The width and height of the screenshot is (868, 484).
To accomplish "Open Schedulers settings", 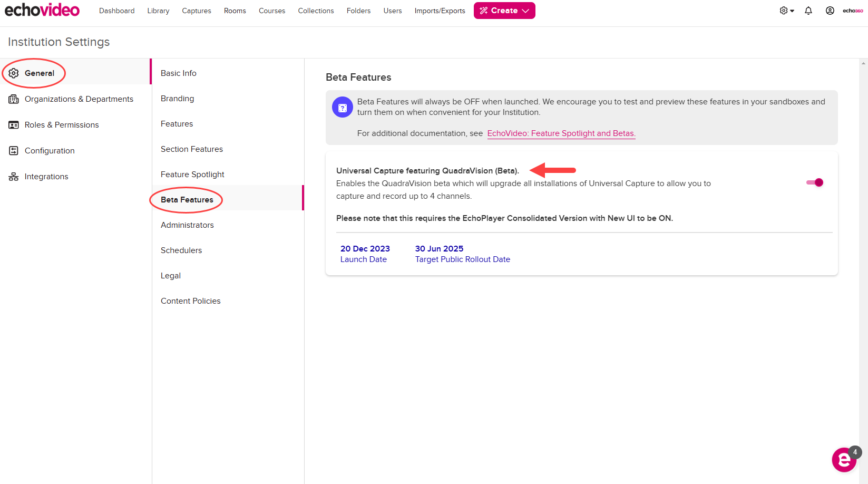I will coord(181,250).
